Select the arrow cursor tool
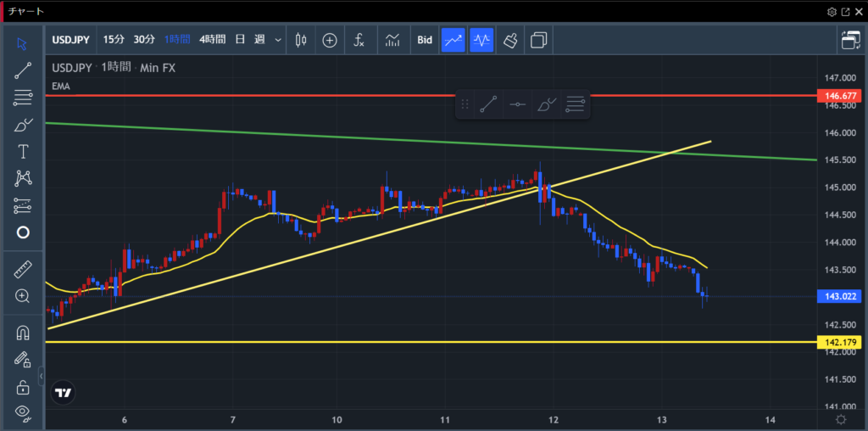868x431 pixels. [x=23, y=44]
